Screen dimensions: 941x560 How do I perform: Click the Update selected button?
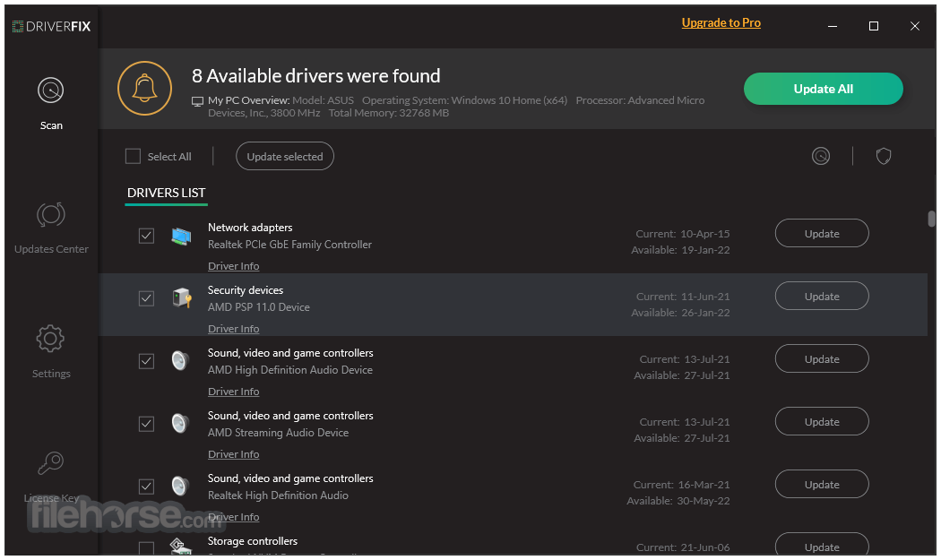pos(284,156)
